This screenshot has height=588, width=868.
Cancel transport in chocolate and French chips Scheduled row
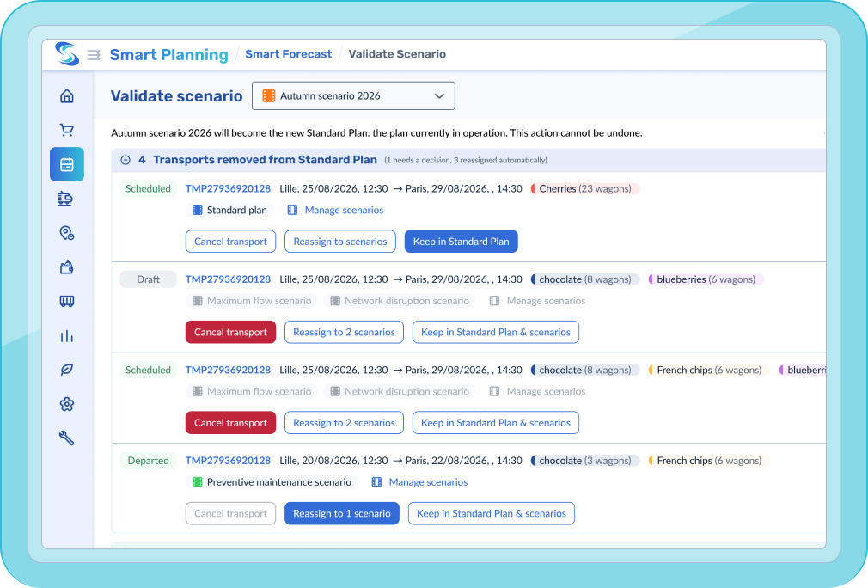coord(230,423)
